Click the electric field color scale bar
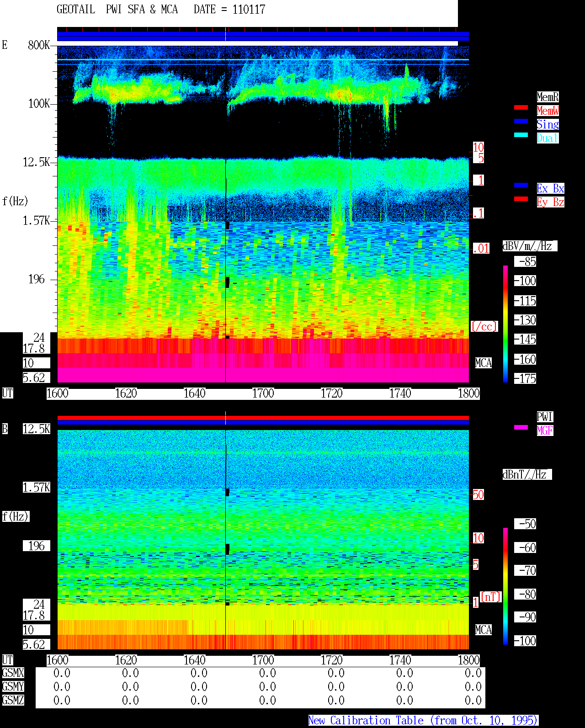The height and width of the screenshot is (728, 585). click(x=505, y=324)
